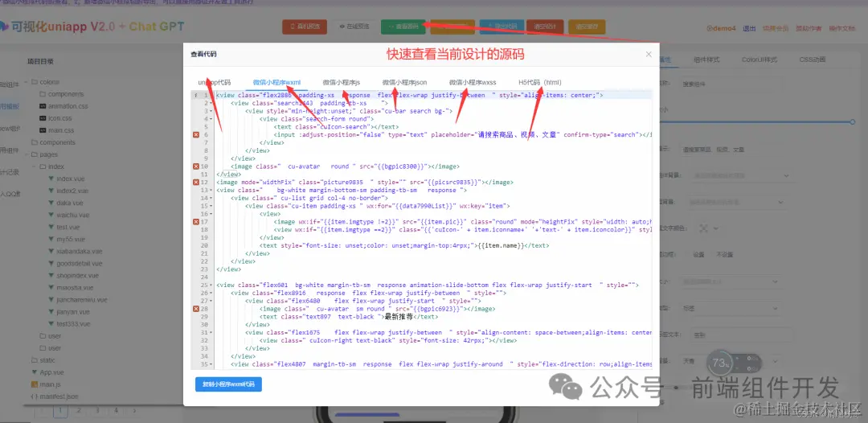
Task: Click the Vue icon beside App.vue
Action: pyautogui.click(x=35, y=372)
